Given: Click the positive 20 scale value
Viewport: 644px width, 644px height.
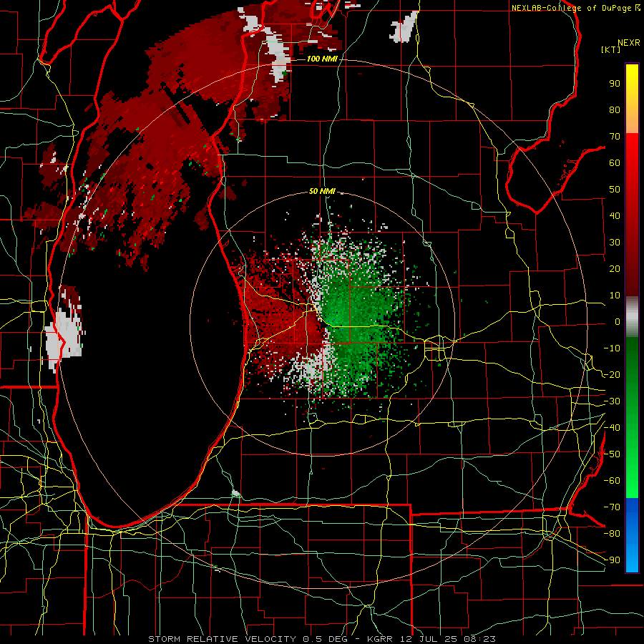Looking at the screenshot, I should click(615, 269).
